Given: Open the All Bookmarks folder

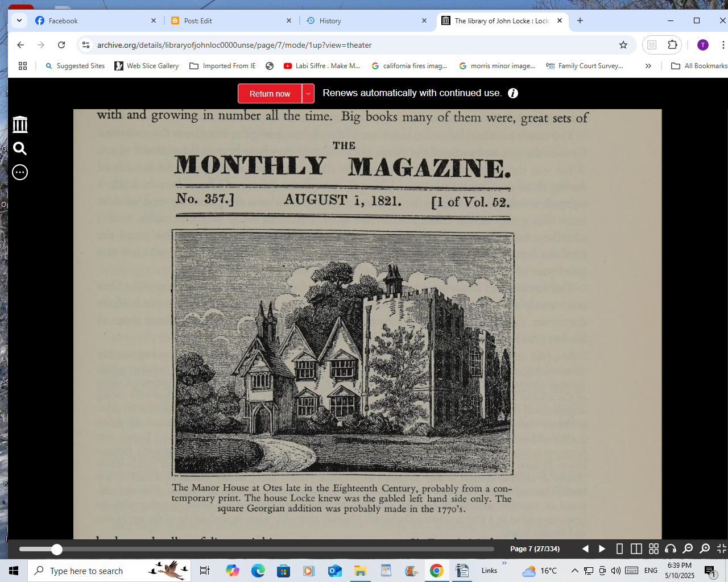Looking at the screenshot, I should click(699, 66).
